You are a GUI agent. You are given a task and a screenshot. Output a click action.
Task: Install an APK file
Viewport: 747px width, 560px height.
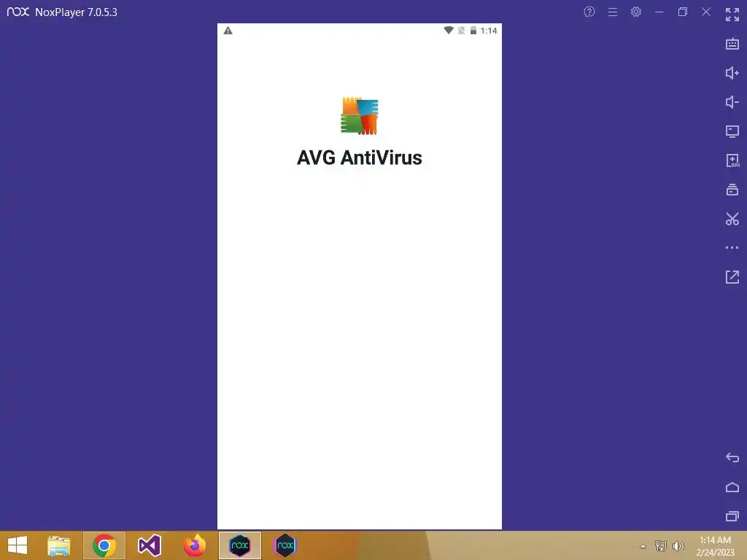(x=732, y=160)
